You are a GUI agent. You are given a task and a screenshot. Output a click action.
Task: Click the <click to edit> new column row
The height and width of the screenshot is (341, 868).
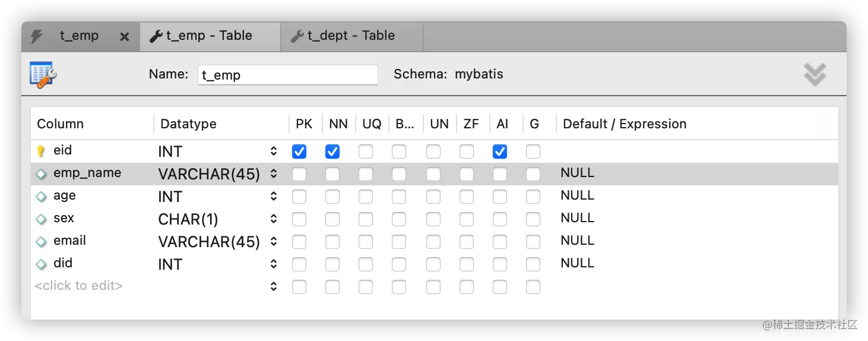tap(79, 286)
